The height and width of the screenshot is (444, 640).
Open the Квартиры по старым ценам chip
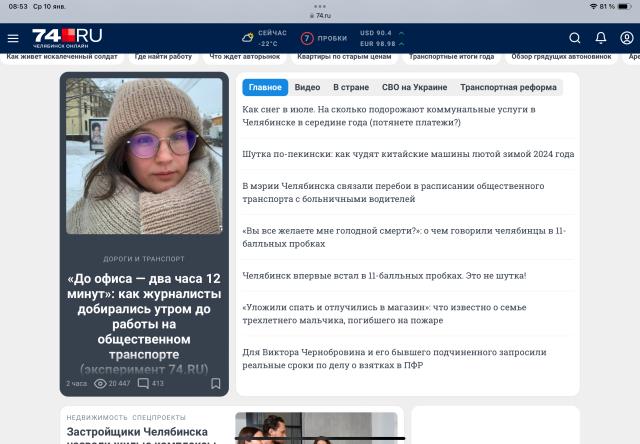coord(344,57)
